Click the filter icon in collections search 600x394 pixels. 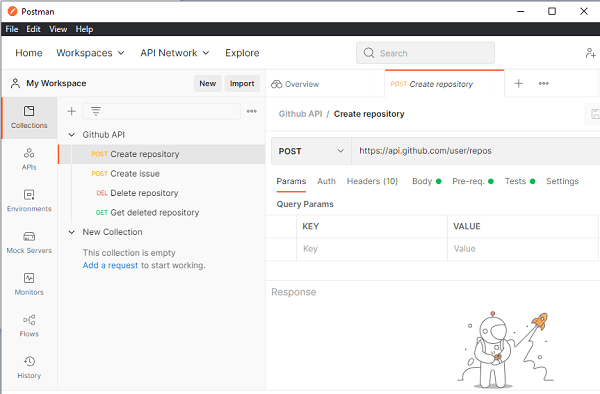[96, 111]
